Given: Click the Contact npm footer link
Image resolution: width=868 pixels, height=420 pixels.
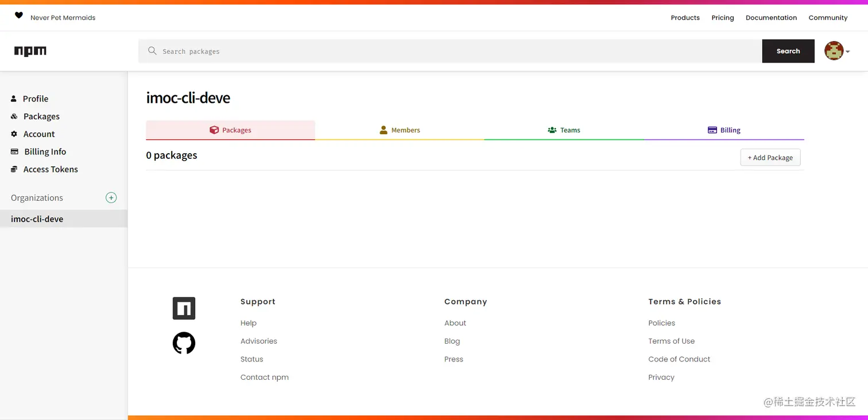Looking at the screenshot, I should point(265,377).
